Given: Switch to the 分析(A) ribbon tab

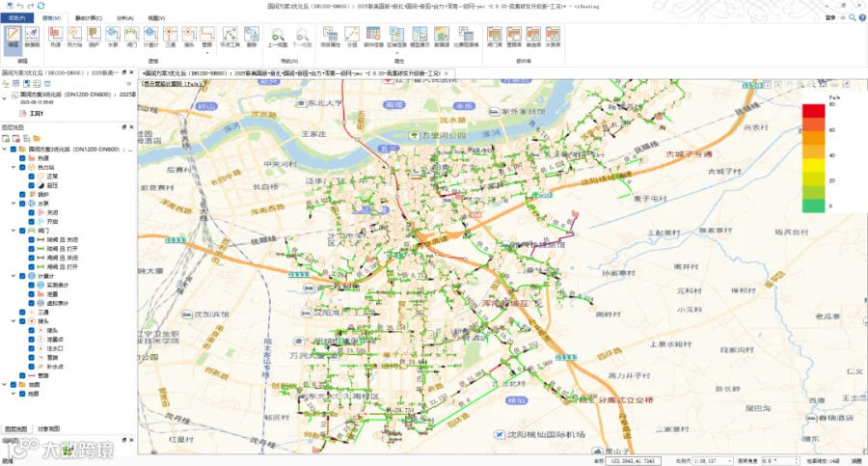Looking at the screenshot, I should click(124, 18).
